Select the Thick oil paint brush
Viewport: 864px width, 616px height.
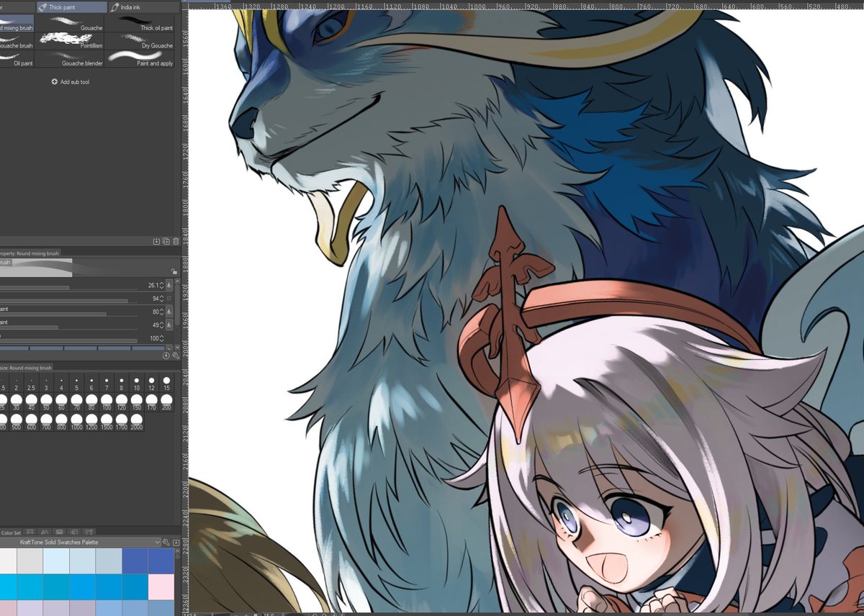(x=140, y=23)
